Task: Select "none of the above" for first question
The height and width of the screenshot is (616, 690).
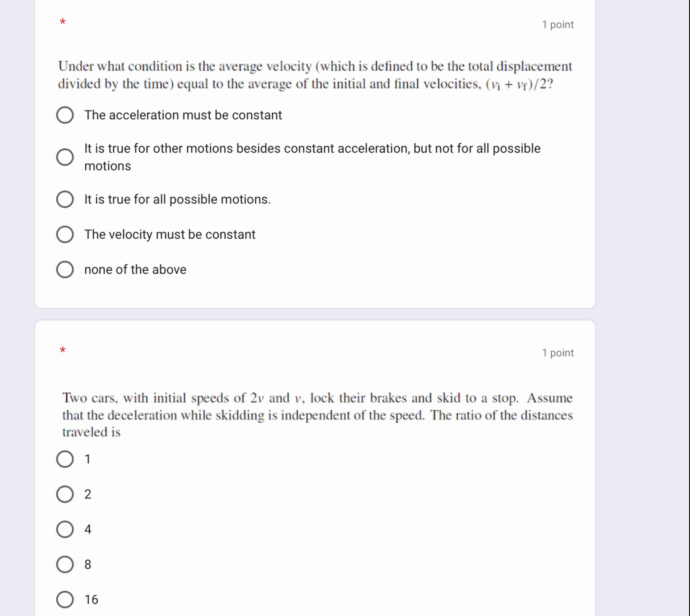Action: coord(65,269)
